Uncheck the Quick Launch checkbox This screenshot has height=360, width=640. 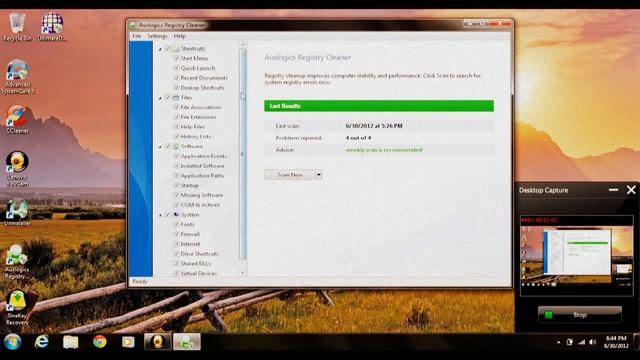coord(177,68)
